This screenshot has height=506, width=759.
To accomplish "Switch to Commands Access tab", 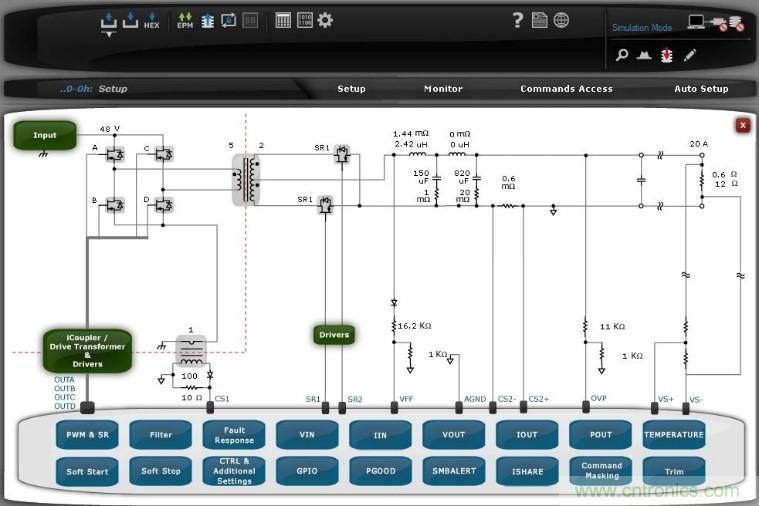I will point(566,89).
